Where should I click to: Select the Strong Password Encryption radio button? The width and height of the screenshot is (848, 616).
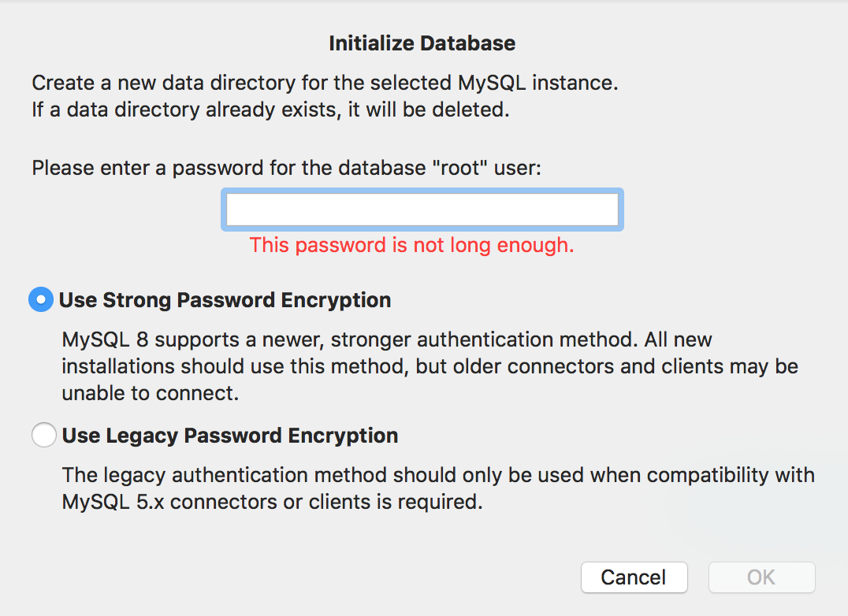(x=41, y=300)
